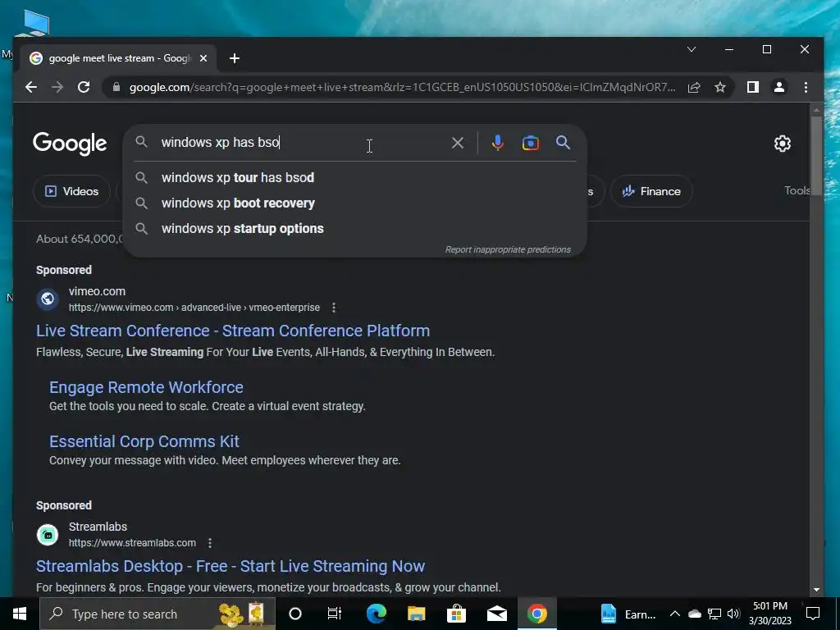Click Report inappropriate predictions

pos(508,249)
